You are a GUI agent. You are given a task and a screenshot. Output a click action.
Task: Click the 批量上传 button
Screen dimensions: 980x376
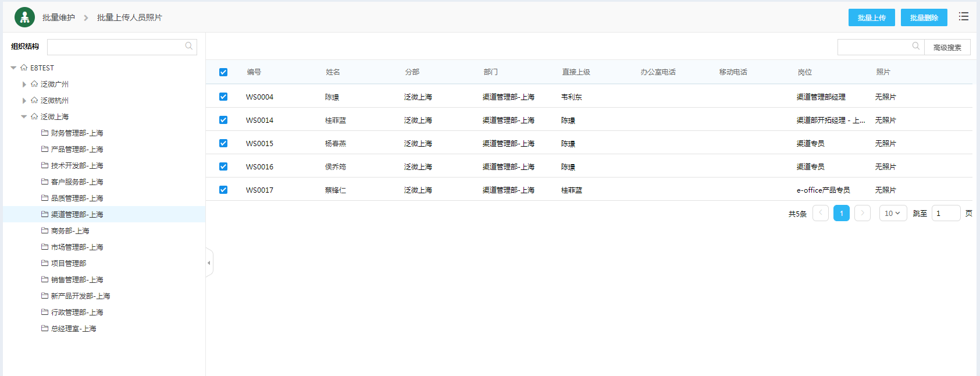click(x=871, y=17)
